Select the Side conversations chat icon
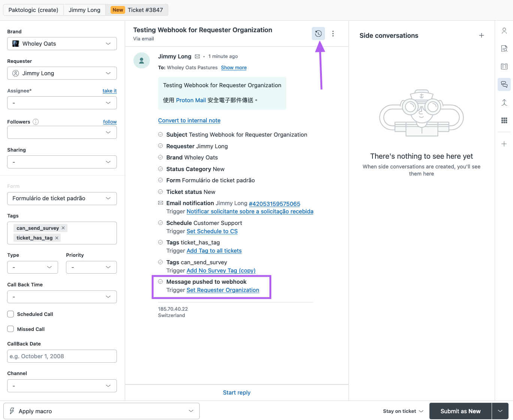This screenshot has height=420, width=513. click(x=504, y=84)
